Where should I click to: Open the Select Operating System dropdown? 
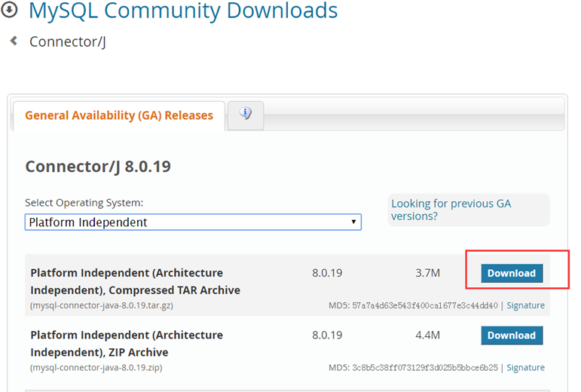(x=193, y=222)
